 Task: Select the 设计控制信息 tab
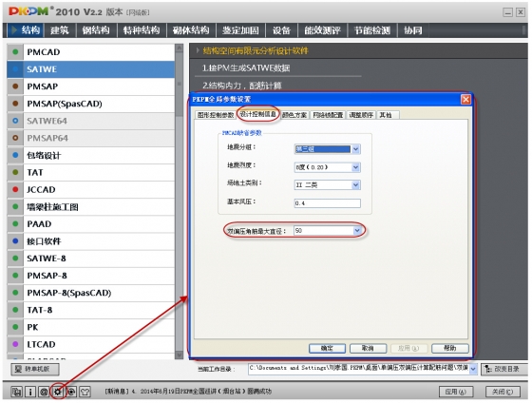pos(258,114)
